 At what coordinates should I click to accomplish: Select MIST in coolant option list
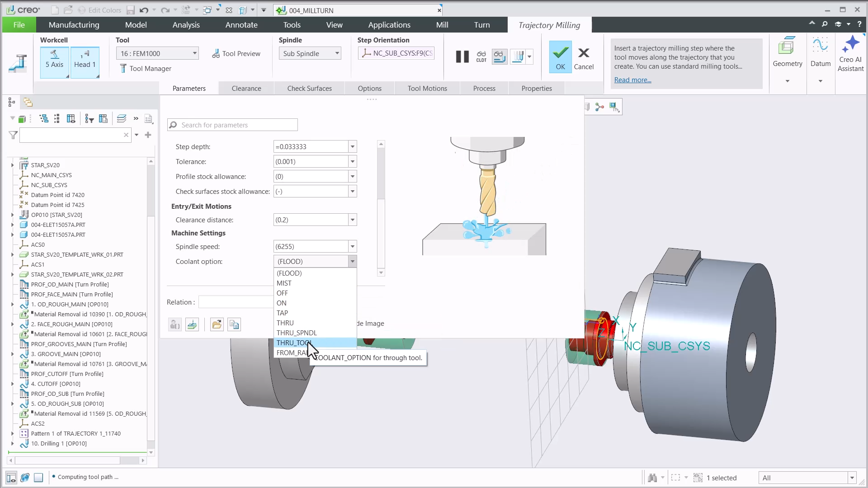tap(315, 283)
